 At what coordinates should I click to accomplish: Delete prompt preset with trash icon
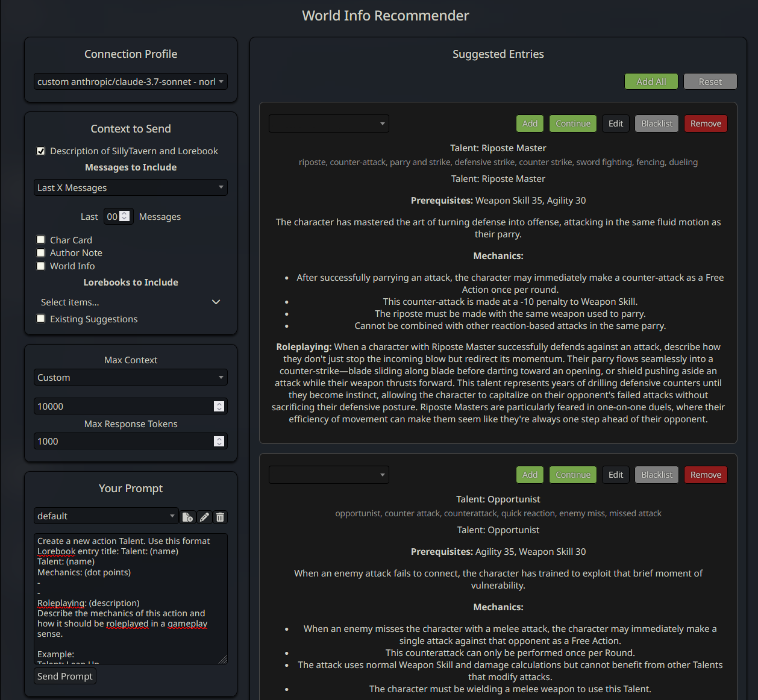pyautogui.click(x=221, y=517)
